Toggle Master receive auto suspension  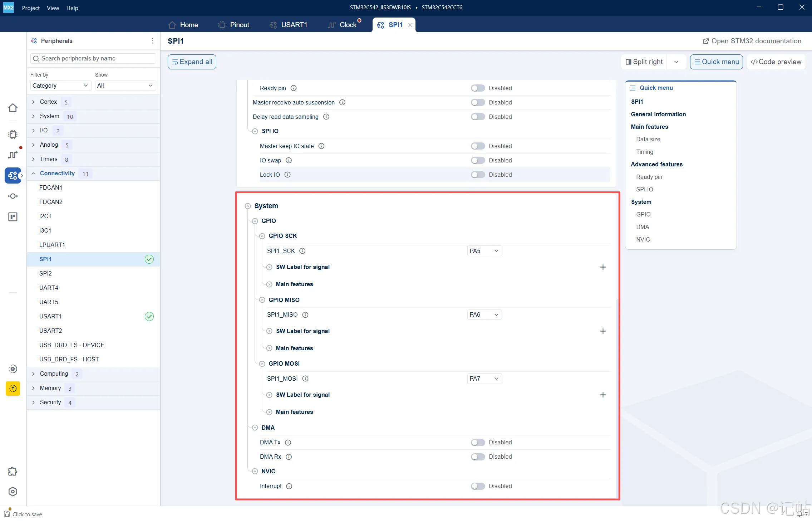478,102
